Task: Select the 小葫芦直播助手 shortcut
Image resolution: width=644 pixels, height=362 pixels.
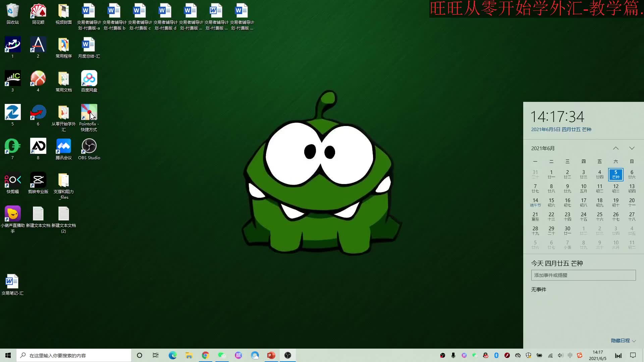Action: (12, 220)
